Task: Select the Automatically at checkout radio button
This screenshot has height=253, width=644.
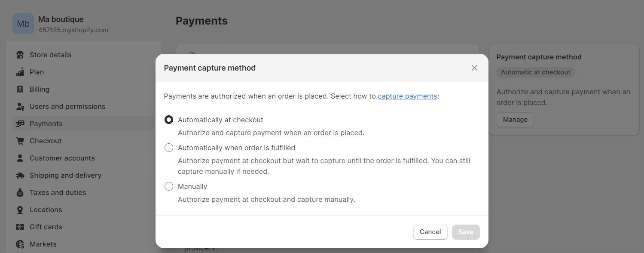Action: [169, 120]
